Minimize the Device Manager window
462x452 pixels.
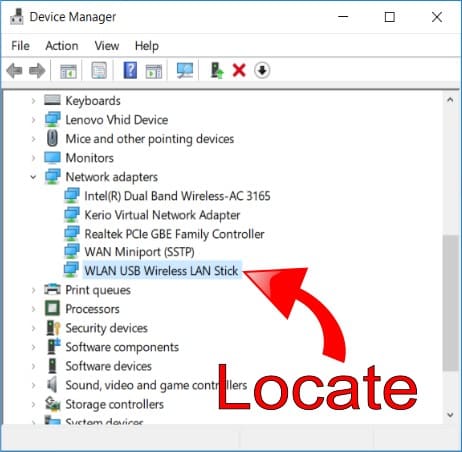tap(343, 17)
